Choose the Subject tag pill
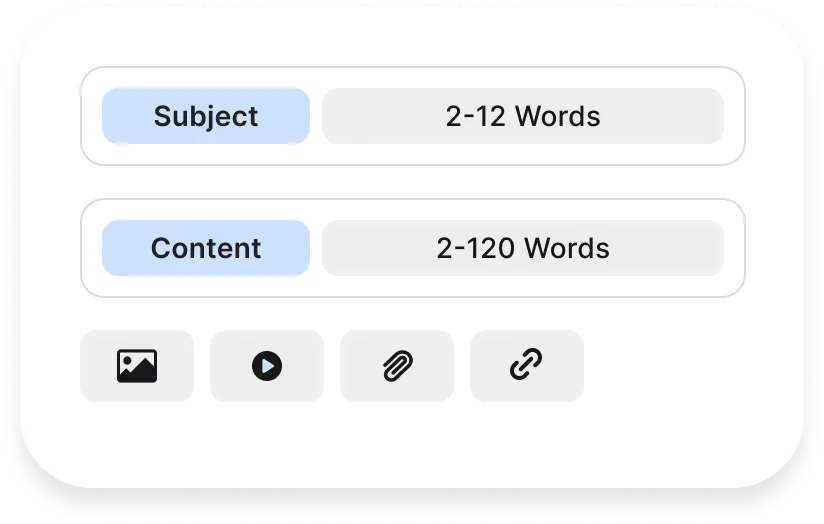Image resolution: width=824 pixels, height=524 pixels. [206, 116]
